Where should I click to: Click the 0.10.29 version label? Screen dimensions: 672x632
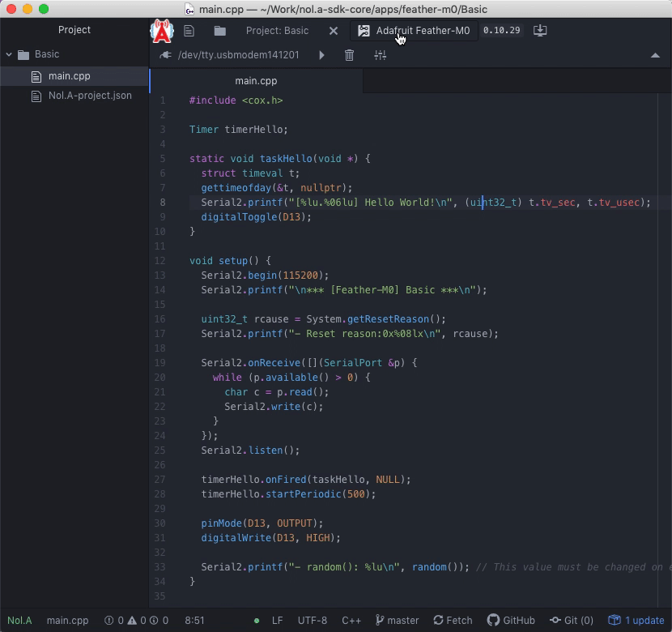click(501, 31)
